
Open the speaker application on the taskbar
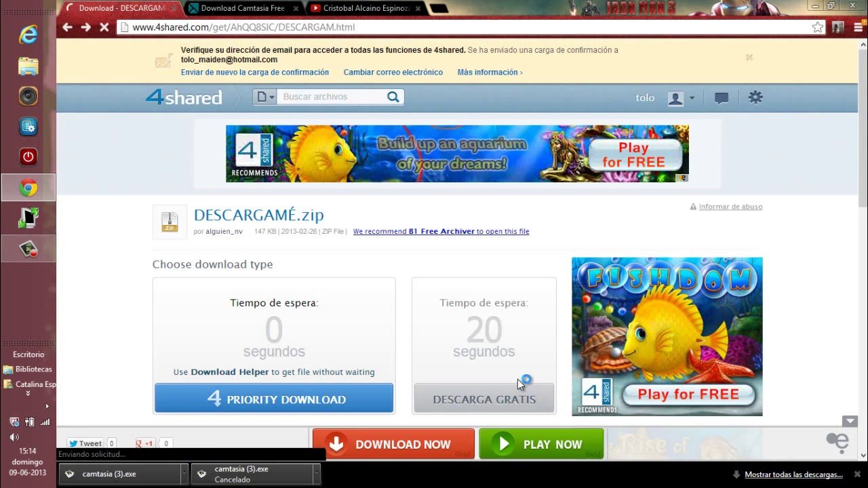point(28,96)
